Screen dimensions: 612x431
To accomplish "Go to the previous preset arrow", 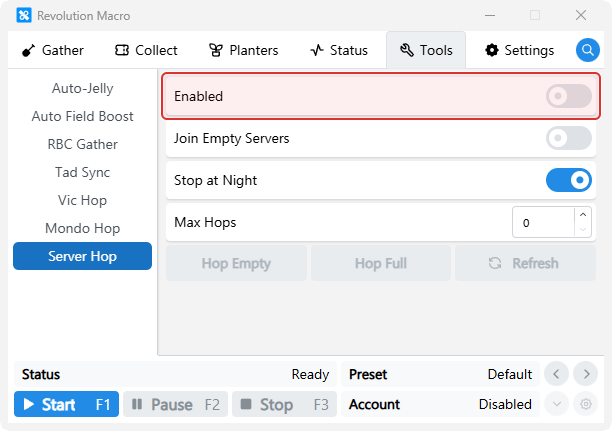I will point(556,374).
